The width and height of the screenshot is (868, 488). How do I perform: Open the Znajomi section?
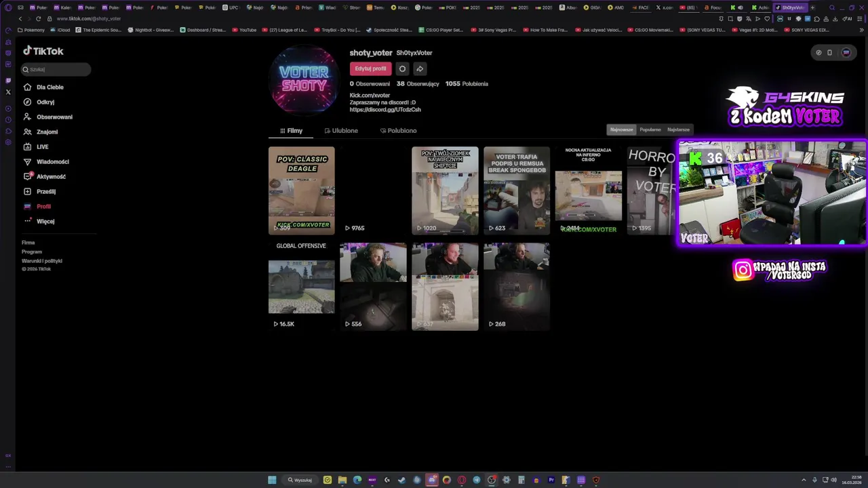(x=41, y=132)
